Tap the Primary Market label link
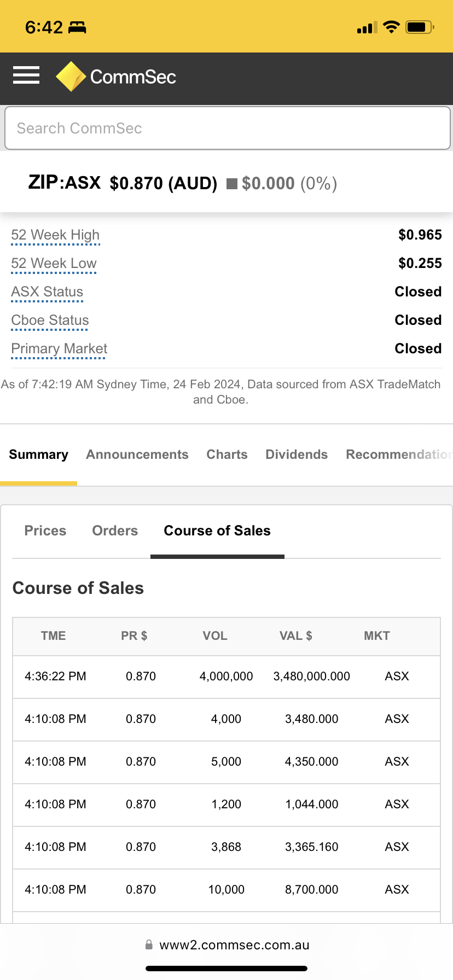 59,349
